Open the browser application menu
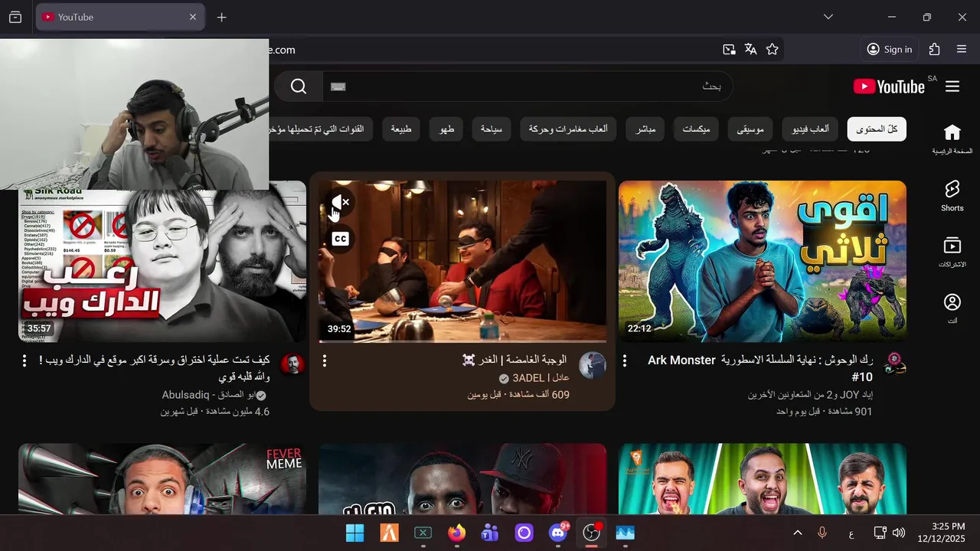 pyautogui.click(x=962, y=49)
